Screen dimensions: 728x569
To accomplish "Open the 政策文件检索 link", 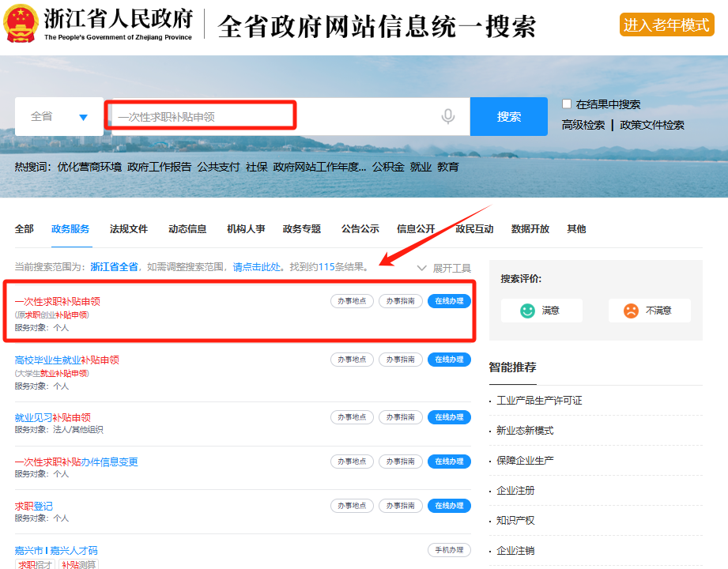I will coord(652,126).
